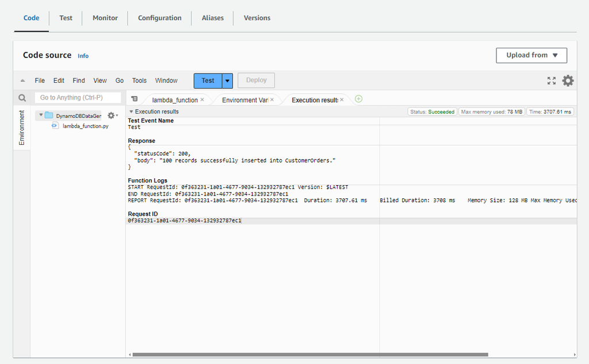Viewport: 589px width, 364px height.
Task: Switch to the Monitor tab
Action: click(105, 18)
